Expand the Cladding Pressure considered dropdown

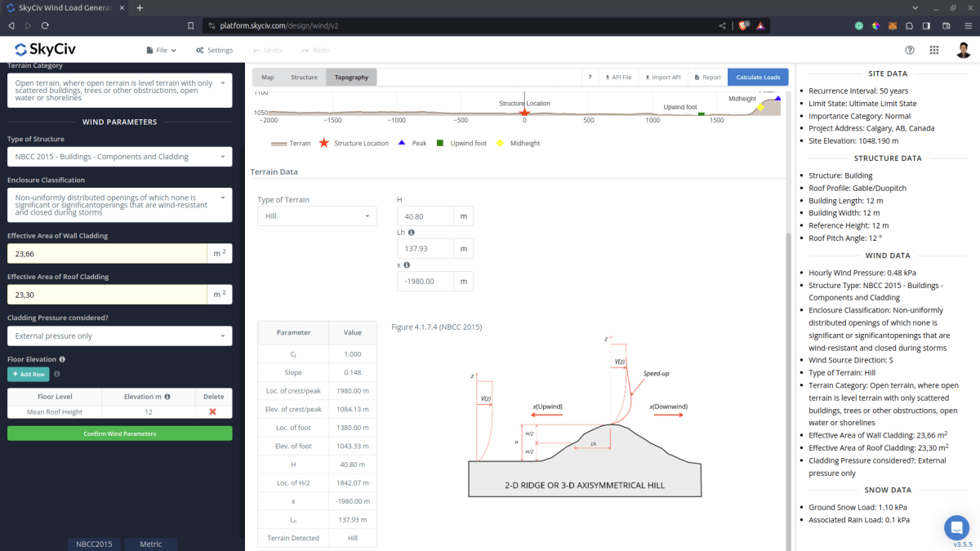tap(119, 336)
